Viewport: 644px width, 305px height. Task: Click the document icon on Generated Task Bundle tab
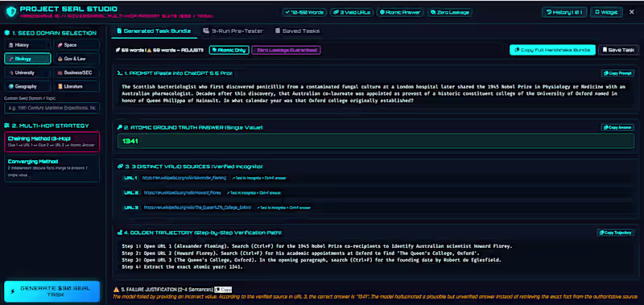pos(119,31)
